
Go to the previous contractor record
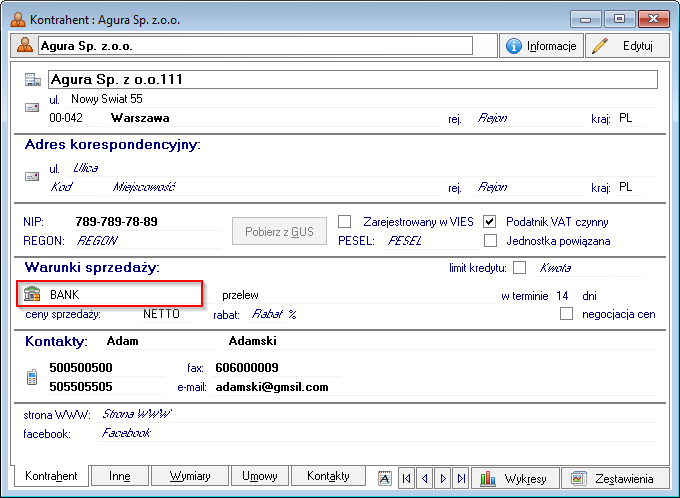[x=424, y=478]
